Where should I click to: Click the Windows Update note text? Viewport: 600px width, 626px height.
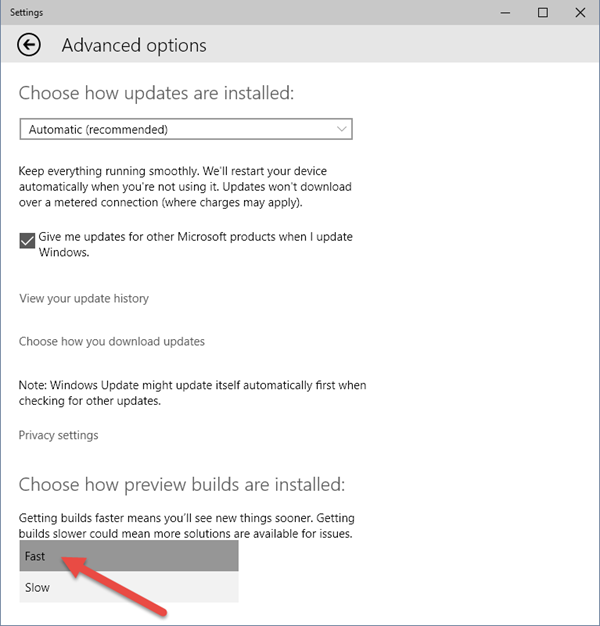click(193, 392)
